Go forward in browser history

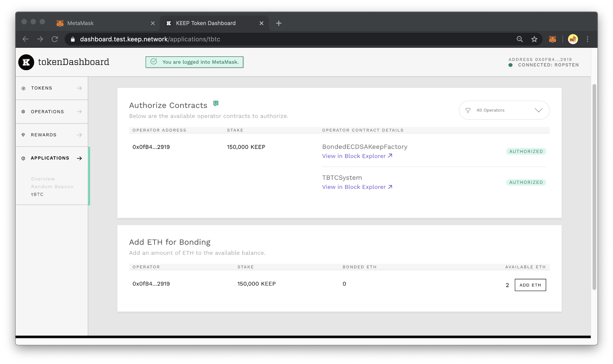click(x=40, y=39)
